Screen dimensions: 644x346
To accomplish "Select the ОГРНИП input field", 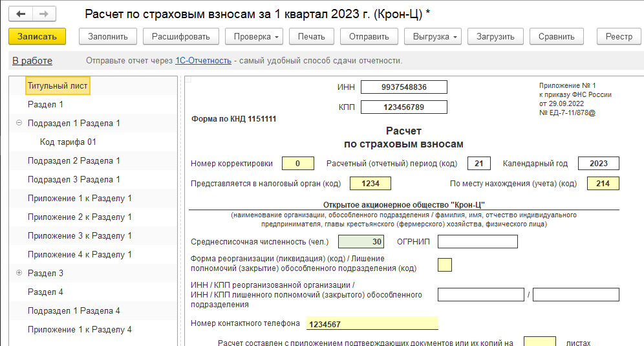I will (477, 242).
